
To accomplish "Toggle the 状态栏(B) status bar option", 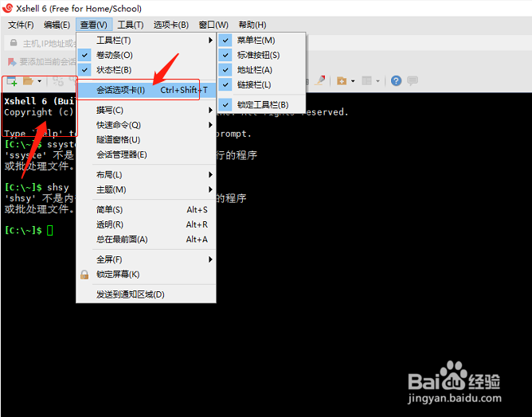I will pos(147,70).
